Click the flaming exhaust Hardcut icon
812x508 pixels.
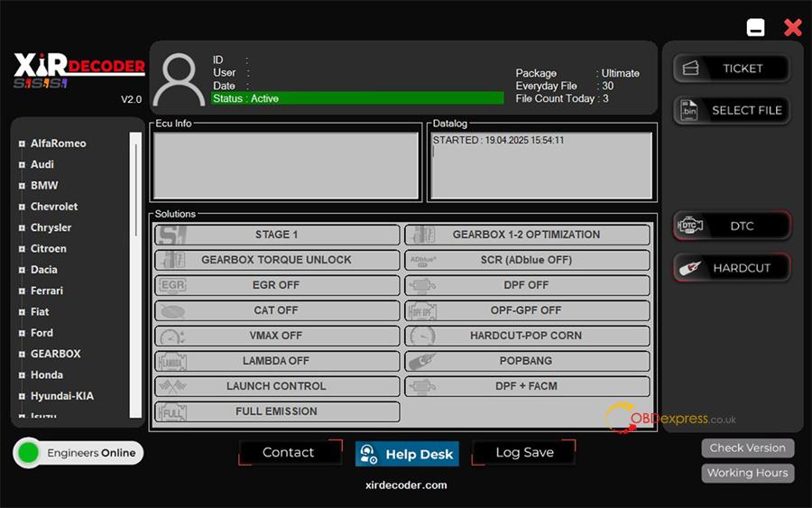[x=690, y=268]
